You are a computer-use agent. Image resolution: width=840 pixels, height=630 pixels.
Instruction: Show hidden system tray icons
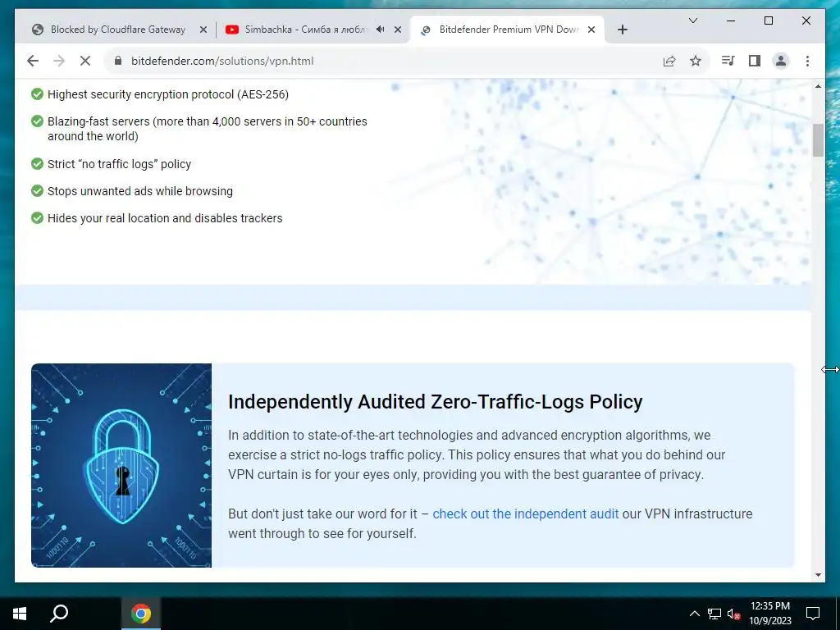[x=694, y=614]
